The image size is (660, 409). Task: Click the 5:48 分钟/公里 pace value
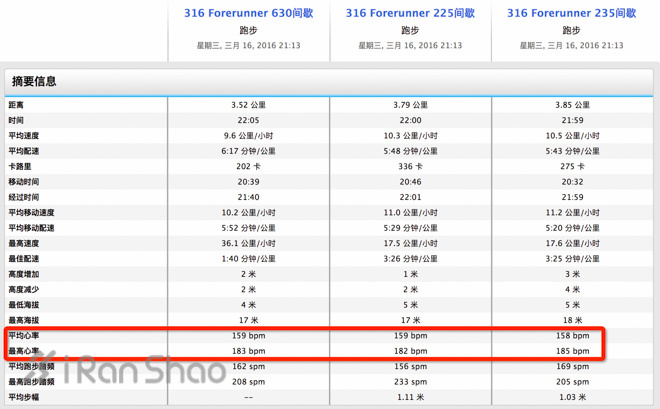tap(410, 151)
